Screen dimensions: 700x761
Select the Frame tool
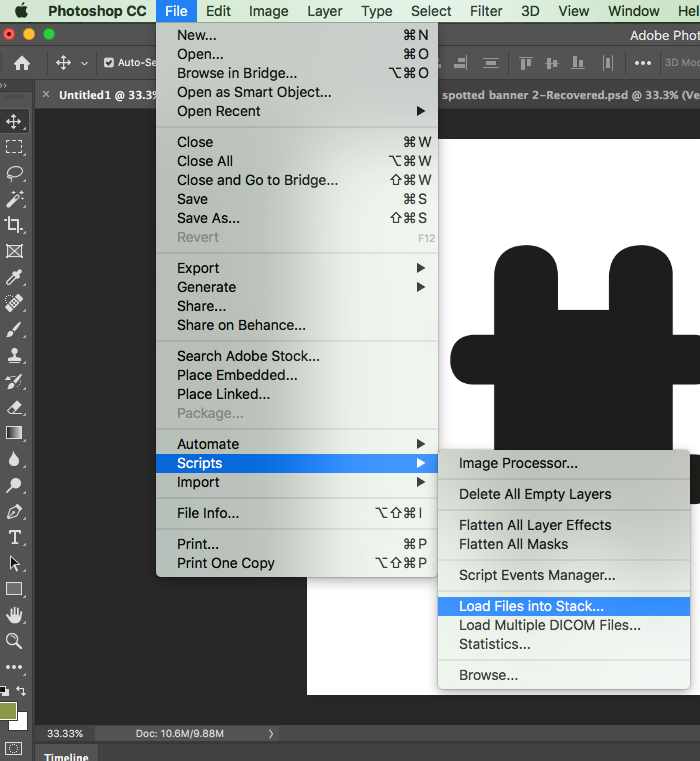pyautogui.click(x=14, y=251)
